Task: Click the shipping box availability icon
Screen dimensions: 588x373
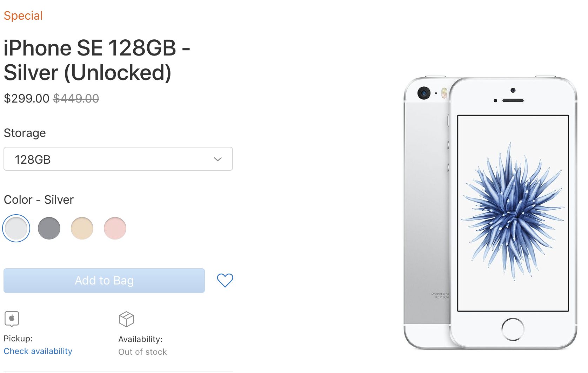Action: point(126,319)
